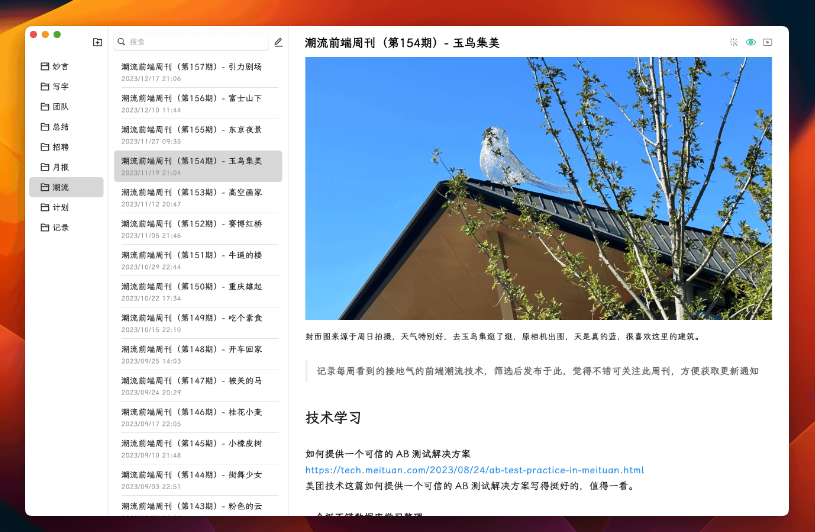Open note 第152期 - 赛博虹桥
The height and width of the screenshot is (532, 815).
click(x=198, y=229)
